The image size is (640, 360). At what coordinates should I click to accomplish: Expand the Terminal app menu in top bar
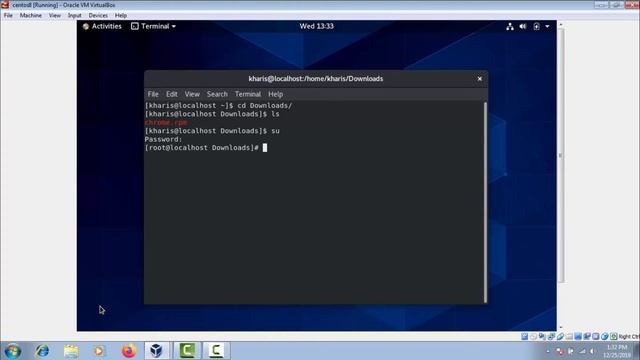coord(153,26)
